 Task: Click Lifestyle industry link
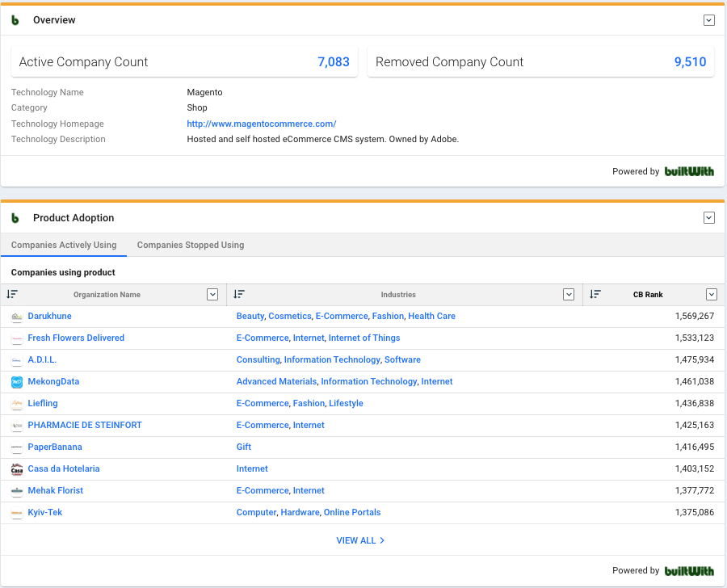(x=346, y=403)
